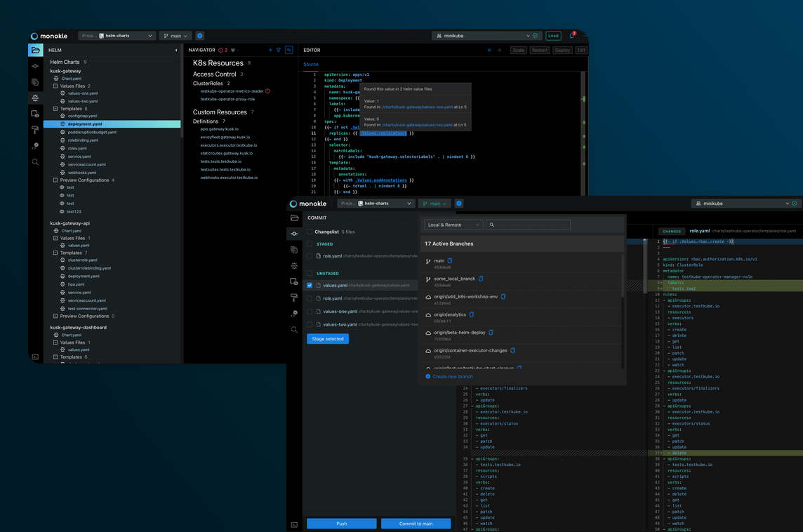Select Git commit icon in front window sidebar
The image size is (803, 532).
295,234
